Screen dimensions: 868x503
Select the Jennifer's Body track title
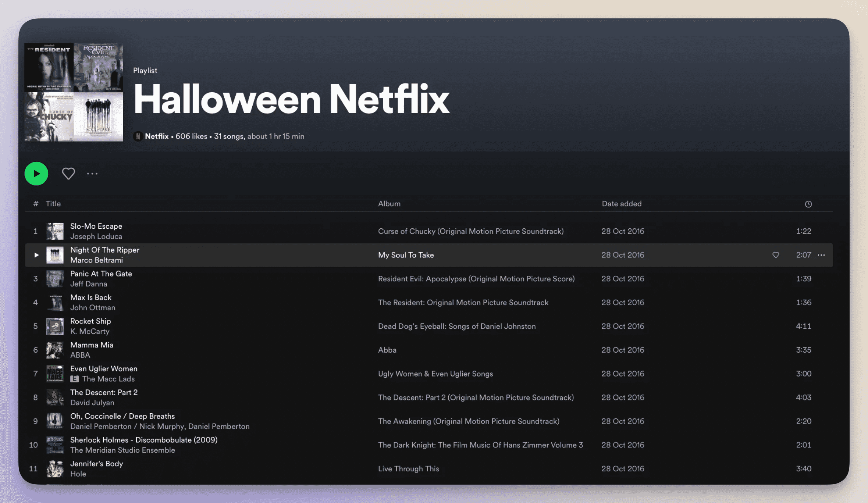click(96, 464)
